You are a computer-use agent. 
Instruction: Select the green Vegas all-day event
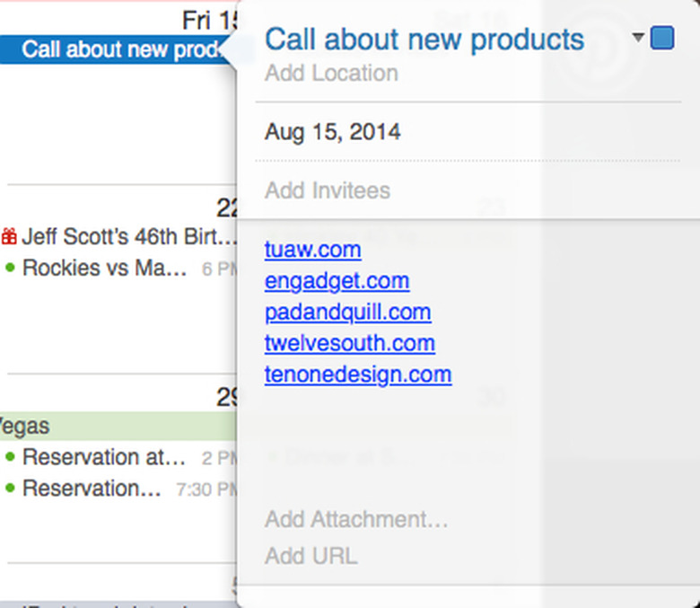coord(117,425)
